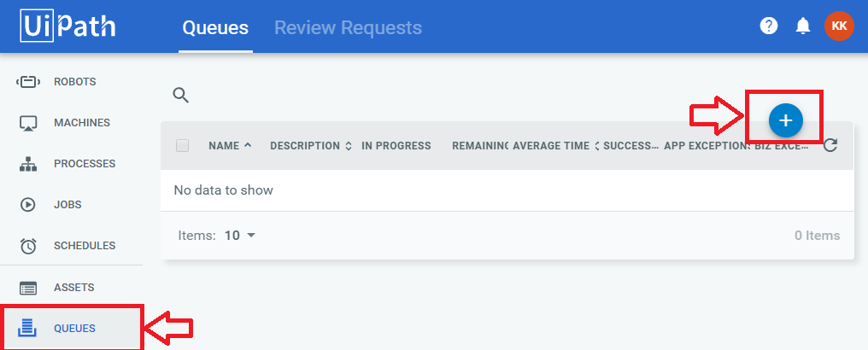Open the notifications bell
Viewport: 868px width, 350px height.
803,26
